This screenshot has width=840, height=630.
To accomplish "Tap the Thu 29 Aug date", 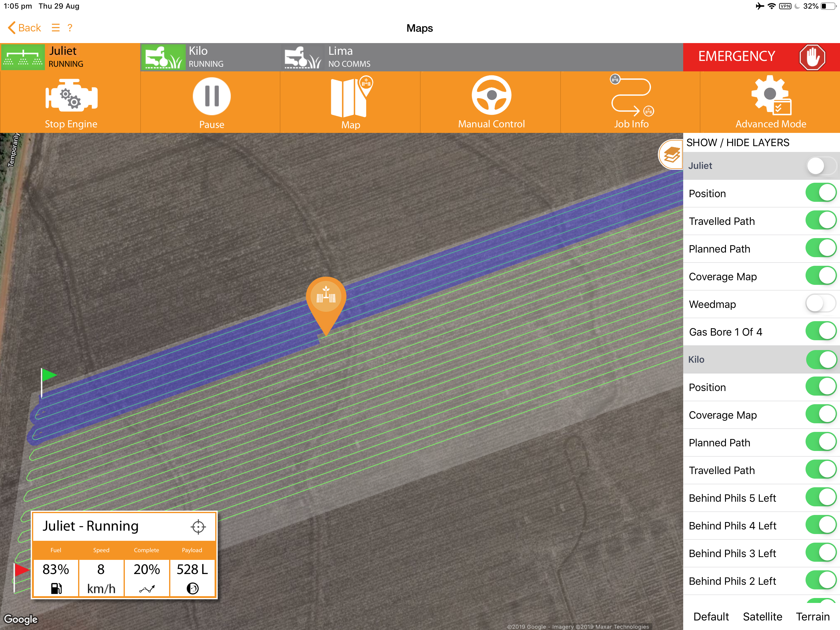I will (59, 6).
